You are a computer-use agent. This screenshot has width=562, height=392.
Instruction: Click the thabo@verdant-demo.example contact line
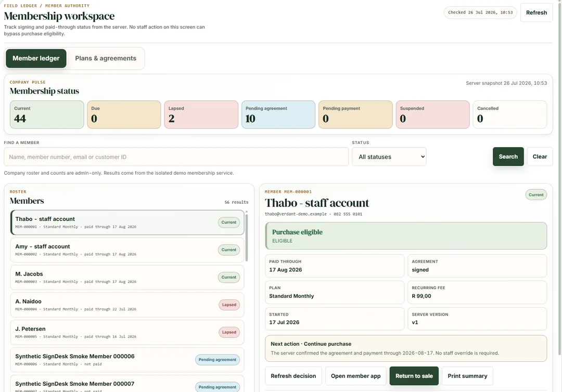click(313, 214)
